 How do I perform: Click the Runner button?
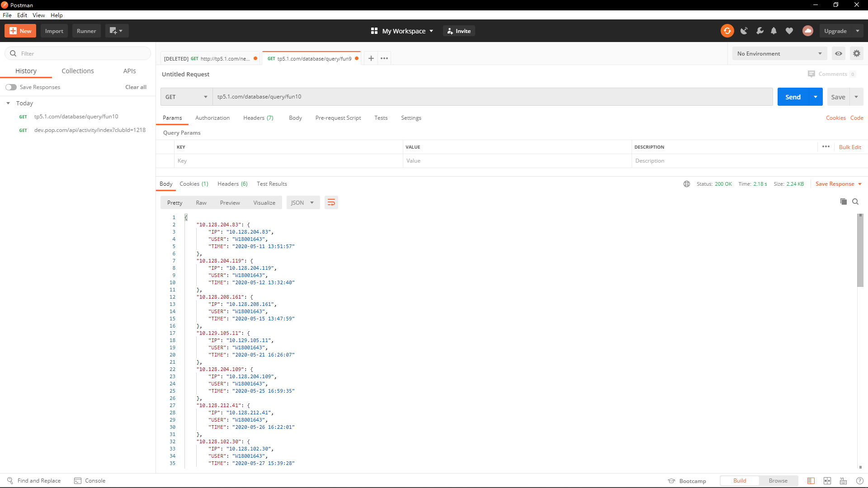click(86, 31)
